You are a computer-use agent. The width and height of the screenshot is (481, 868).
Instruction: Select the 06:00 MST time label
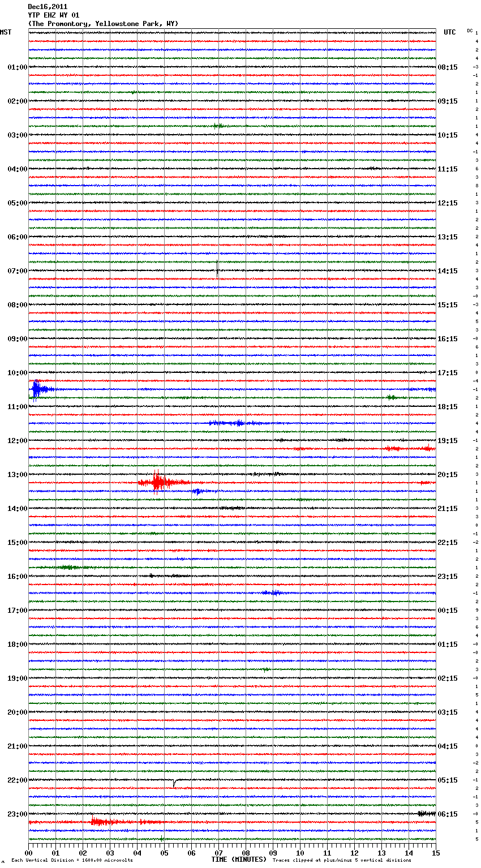[18, 237]
